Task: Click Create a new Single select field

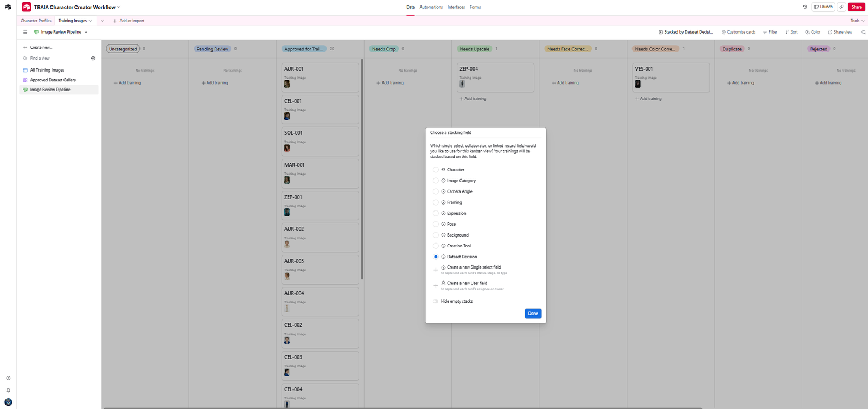Action: pyautogui.click(x=474, y=267)
